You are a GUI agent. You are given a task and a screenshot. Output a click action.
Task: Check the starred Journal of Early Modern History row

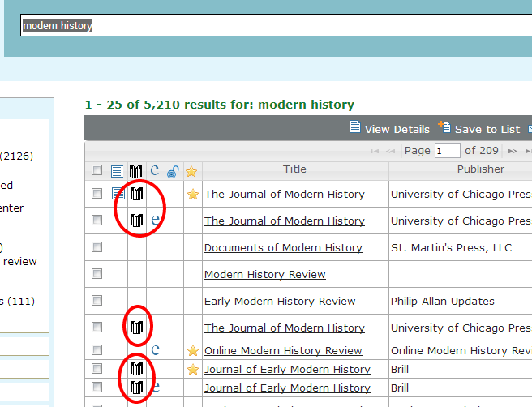click(97, 368)
